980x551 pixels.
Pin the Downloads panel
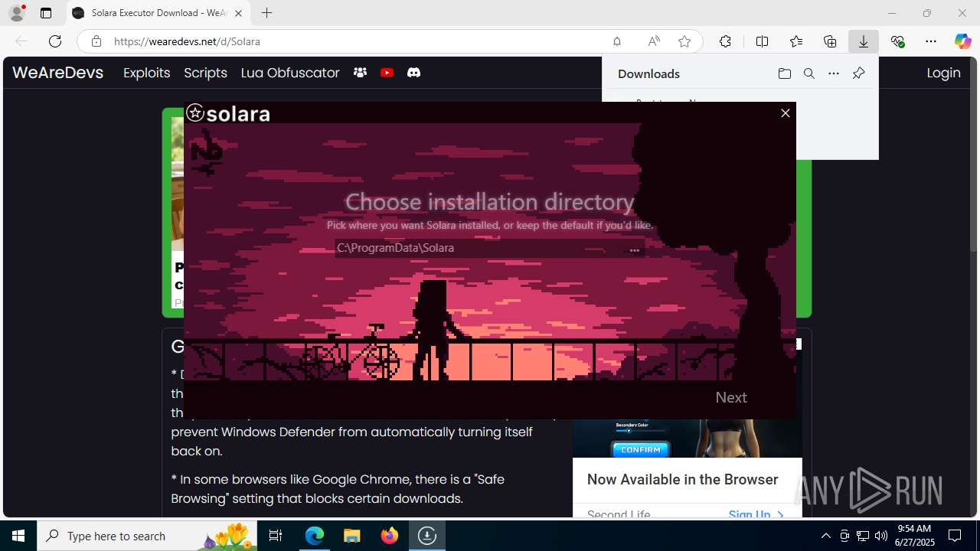pos(858,73)
